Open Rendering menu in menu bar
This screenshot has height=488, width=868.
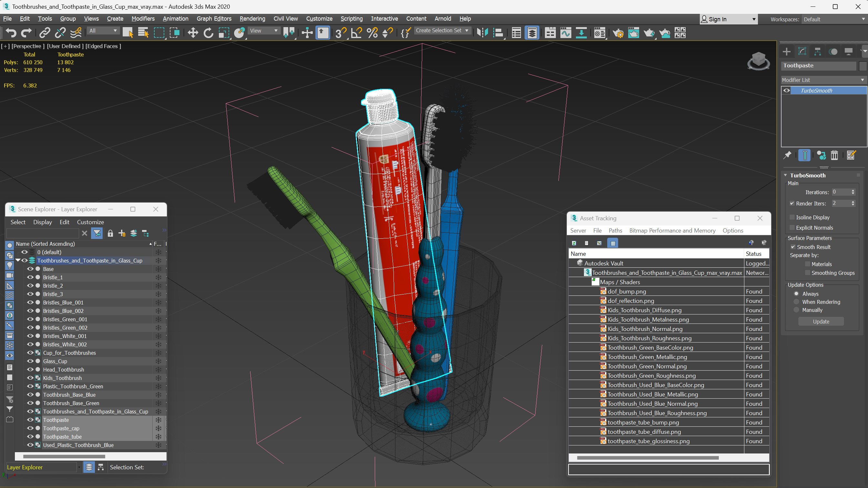pyautogui.click(x=251, y=18)
